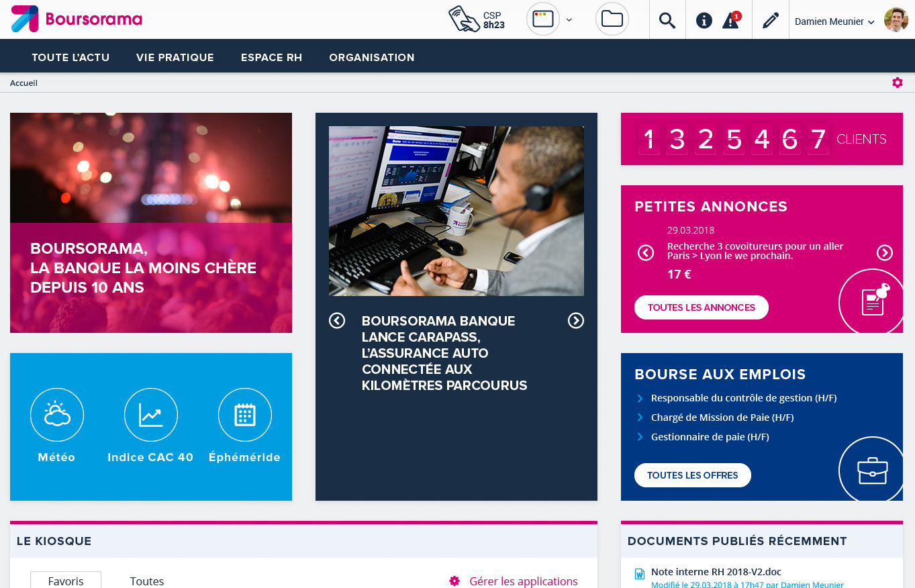Screen dimensions: 915x588
Task: Click the Le Kiosque heading
Action: point(54,541)
